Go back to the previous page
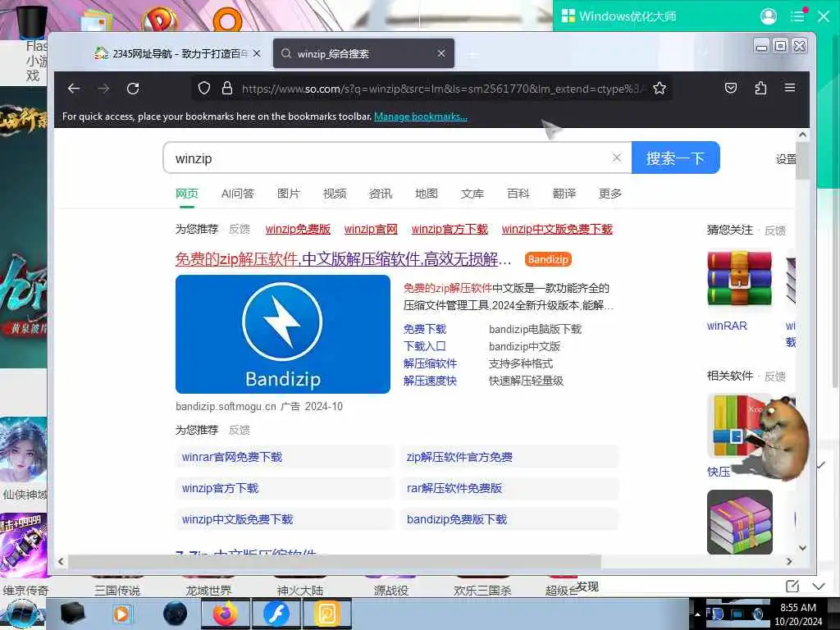The height and width of the screenshot is (630, 840). pos(74,89)
